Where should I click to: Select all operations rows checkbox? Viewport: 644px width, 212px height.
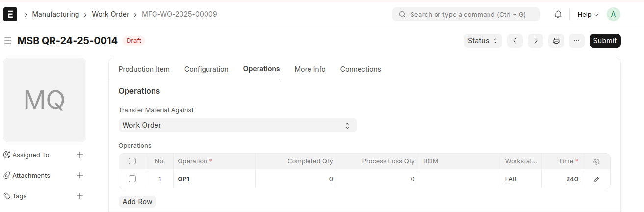click(132, 161)
